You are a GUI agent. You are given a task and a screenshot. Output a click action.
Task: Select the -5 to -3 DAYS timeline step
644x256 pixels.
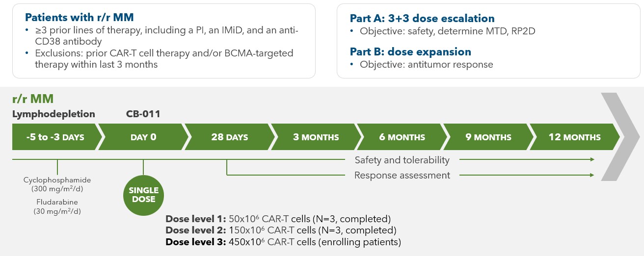pyautogui.click(x=55, y=137)
